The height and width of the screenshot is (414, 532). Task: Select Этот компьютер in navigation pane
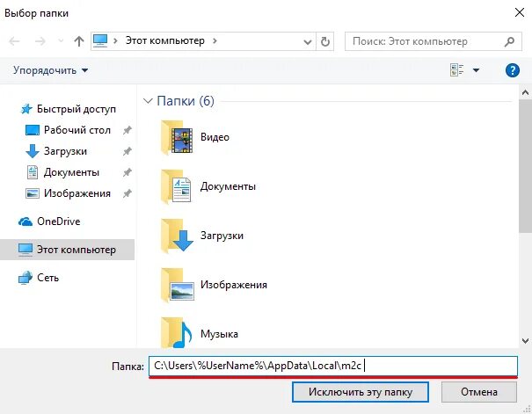coord(67,250)
